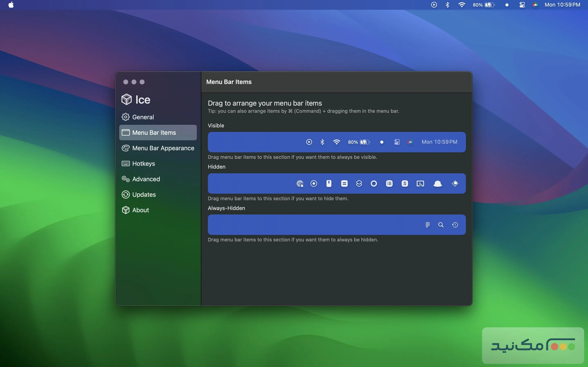Click the Spotlight magnifier in Always-Hidden section

(x=441, y=225)
